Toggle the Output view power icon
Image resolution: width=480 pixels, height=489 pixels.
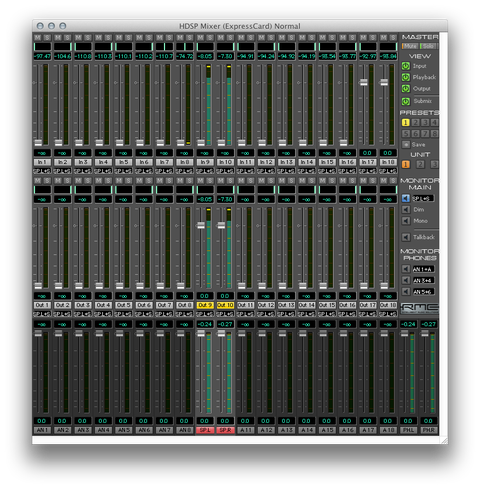tap(406, 89)
